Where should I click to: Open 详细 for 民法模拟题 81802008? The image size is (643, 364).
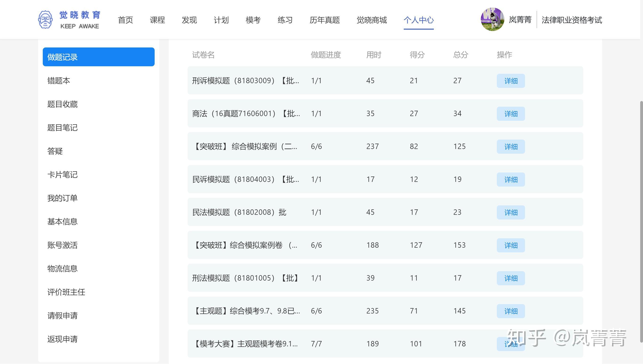coord(510,212)
